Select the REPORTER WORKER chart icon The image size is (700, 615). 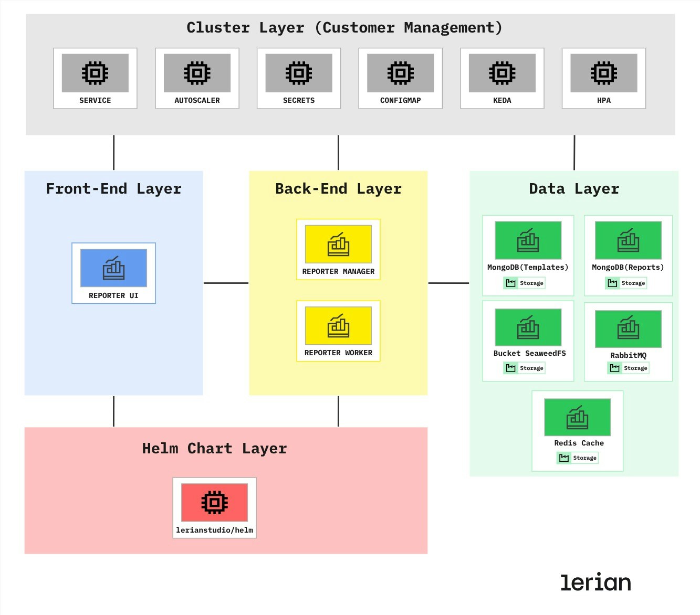338,324
